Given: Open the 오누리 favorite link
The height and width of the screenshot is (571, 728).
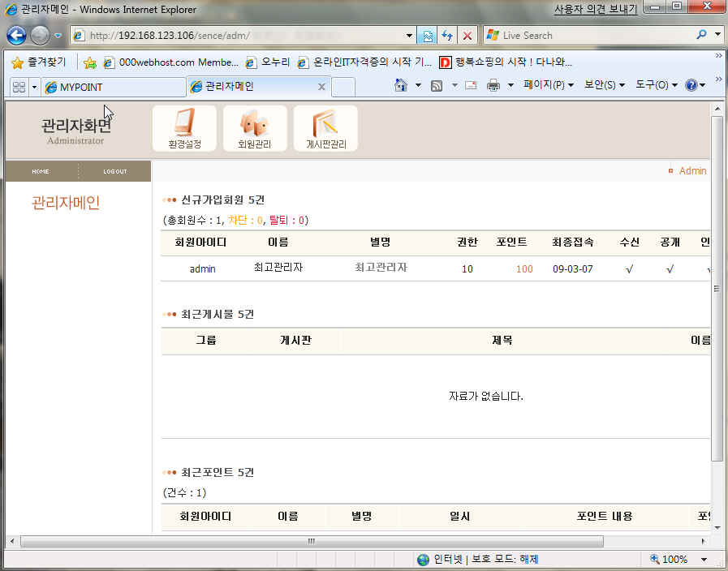Looking at the screenshot, I should coord(268,62).
